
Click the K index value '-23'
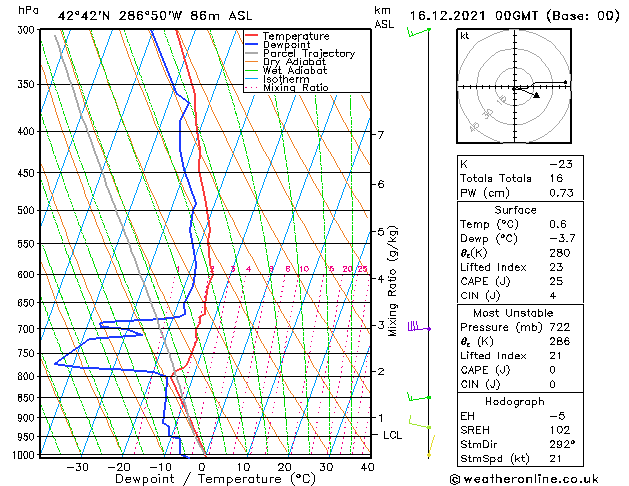pos(561,164)
